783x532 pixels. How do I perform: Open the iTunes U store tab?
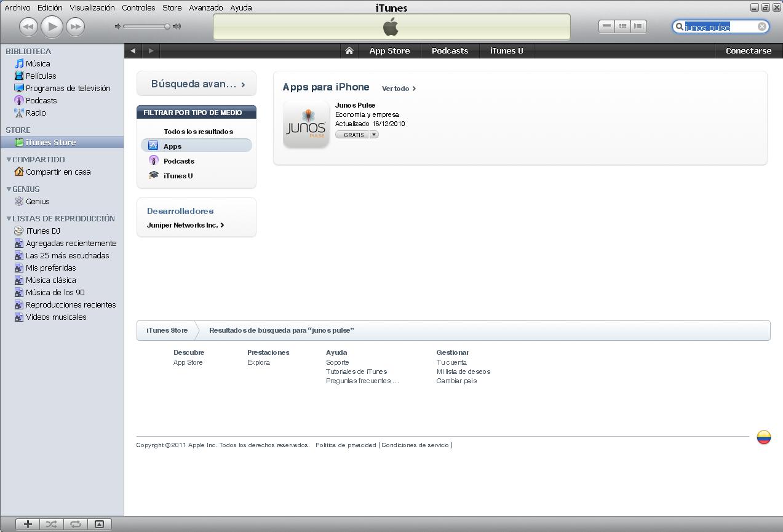[507, 51]
